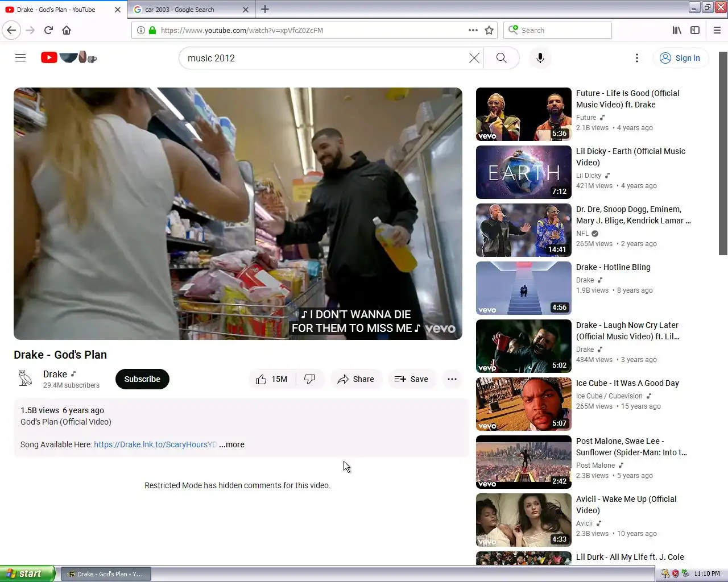Screen dimensions: 728x582
Task: Start voice search with the microphone
Action: (x=540, y=58)
